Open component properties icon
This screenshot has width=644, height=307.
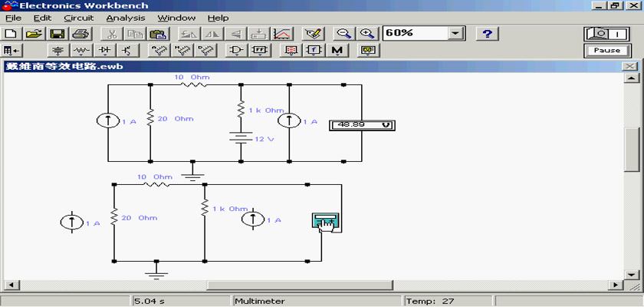coord(314,34)
